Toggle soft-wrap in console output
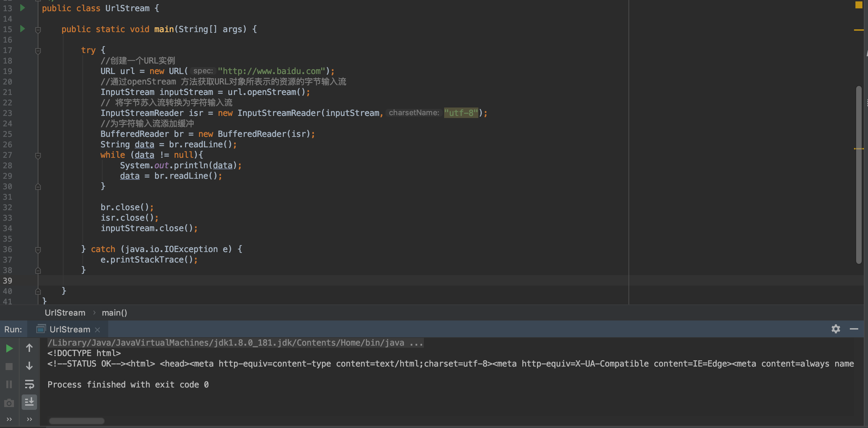868x428 pixels. tap(29, 384)
